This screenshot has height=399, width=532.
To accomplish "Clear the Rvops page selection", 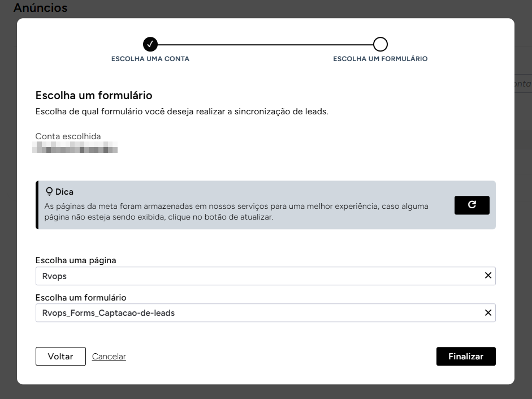I will point(488,276).
